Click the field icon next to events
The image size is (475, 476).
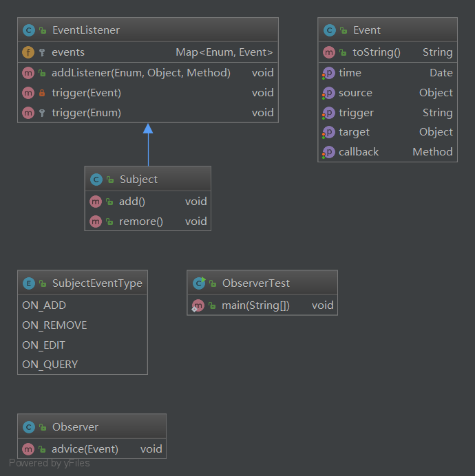[28, 52]
